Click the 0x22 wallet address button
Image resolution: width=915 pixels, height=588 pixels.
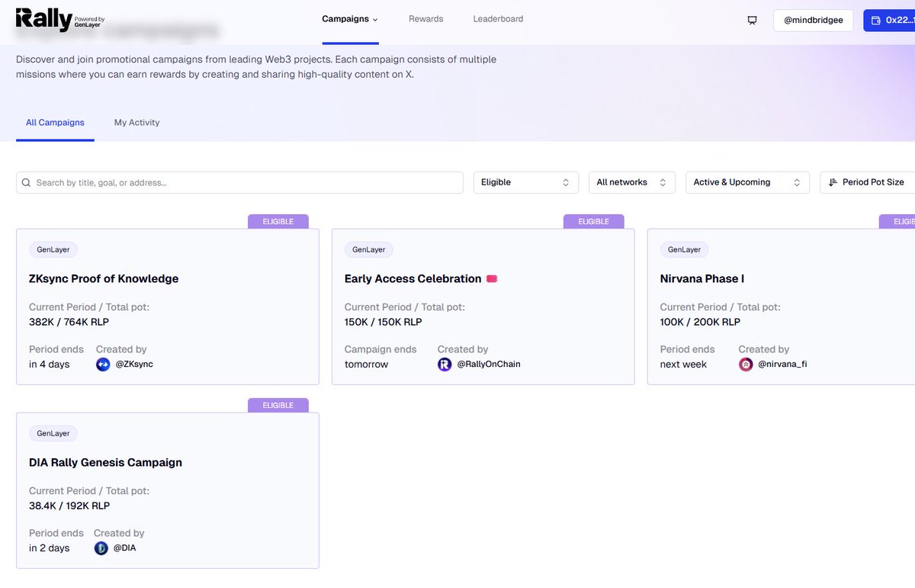[889, 20]
